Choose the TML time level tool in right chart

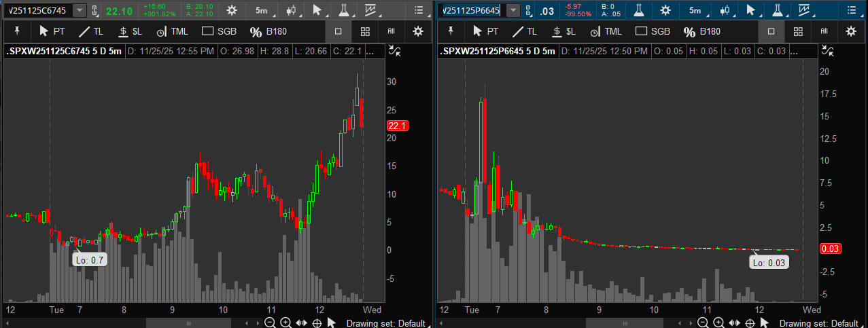(x=606, y=31)
